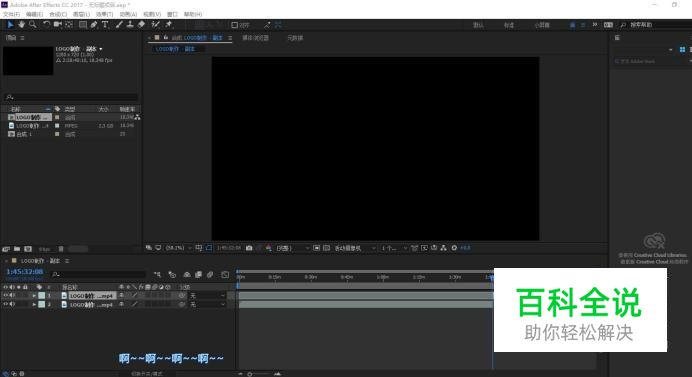Open the 帮助(H) menu
692x377 pixels.
[x=193, y=15]
